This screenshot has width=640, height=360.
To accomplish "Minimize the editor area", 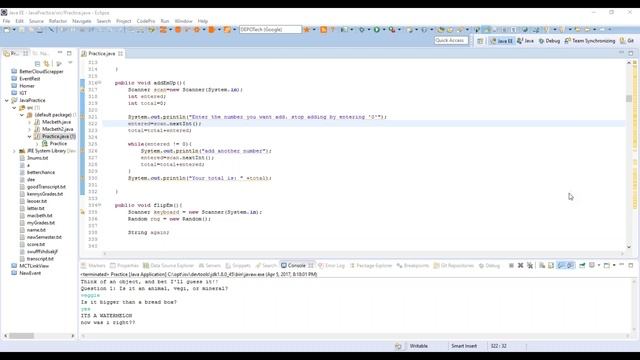I will (x=622, y=53).
